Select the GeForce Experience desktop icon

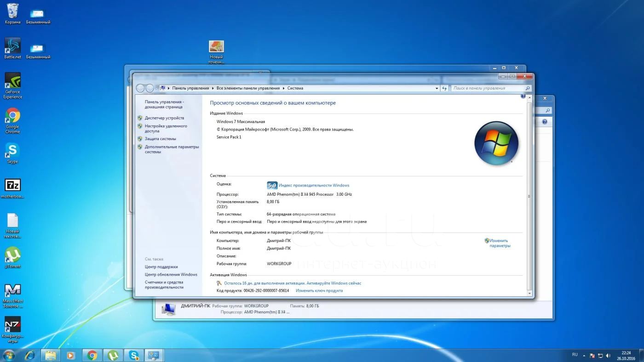pos(12,85)
